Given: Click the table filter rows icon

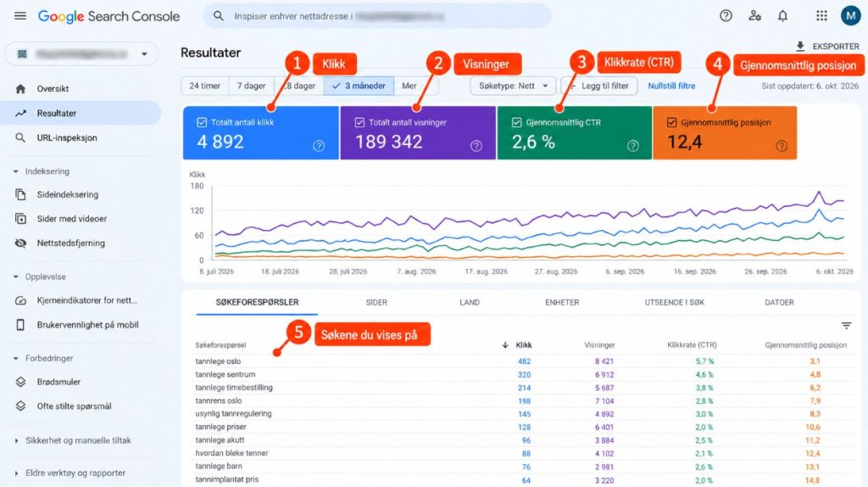Looking at the screenshot, I should point(847,326).
